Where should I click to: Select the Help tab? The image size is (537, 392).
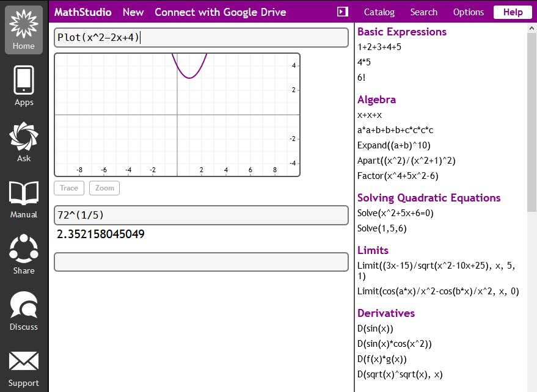(x=513, y=12)
